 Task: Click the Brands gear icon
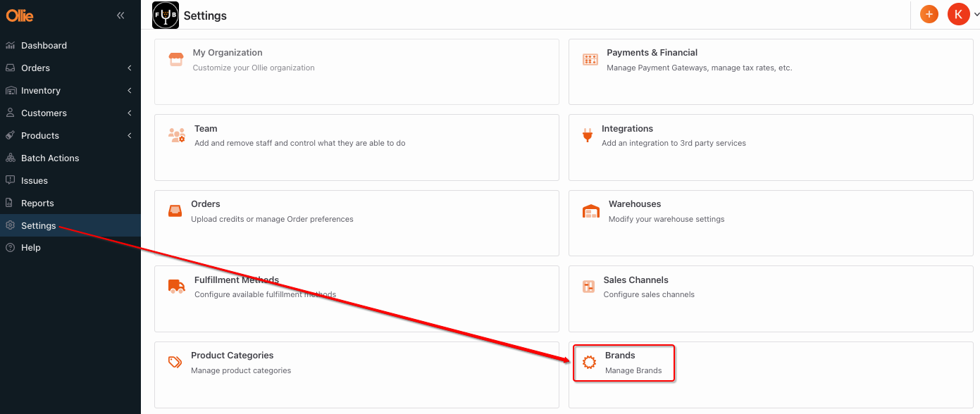coord(589,363)
